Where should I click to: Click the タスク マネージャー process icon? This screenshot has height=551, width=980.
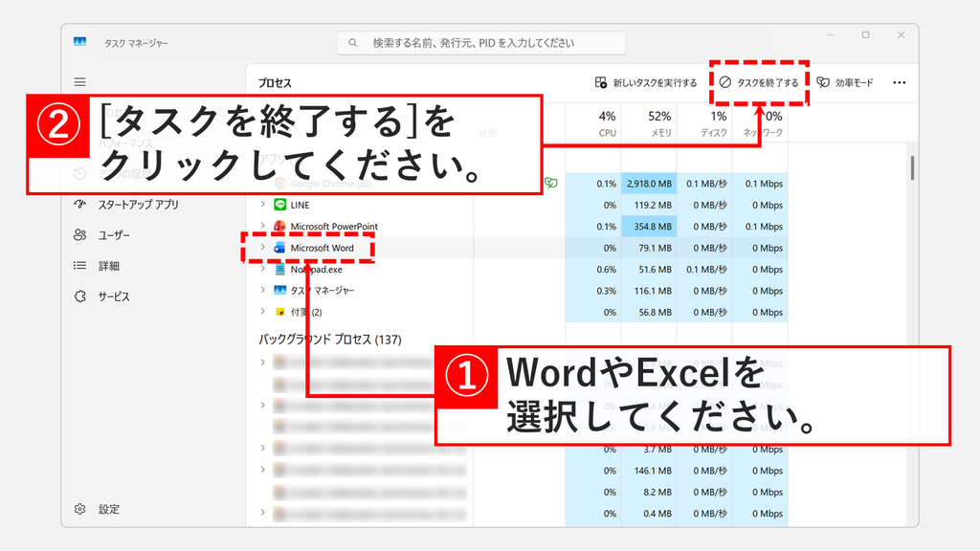click(280, 291)
